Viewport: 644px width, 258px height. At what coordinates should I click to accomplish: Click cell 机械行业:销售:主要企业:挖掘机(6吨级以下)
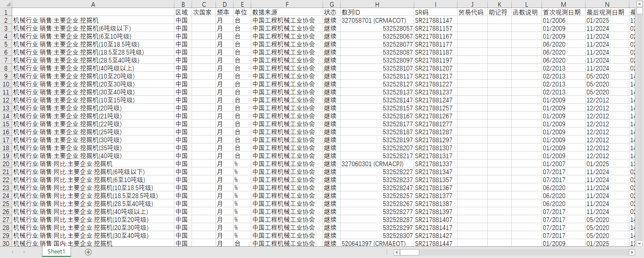click(x=93, y=28)
